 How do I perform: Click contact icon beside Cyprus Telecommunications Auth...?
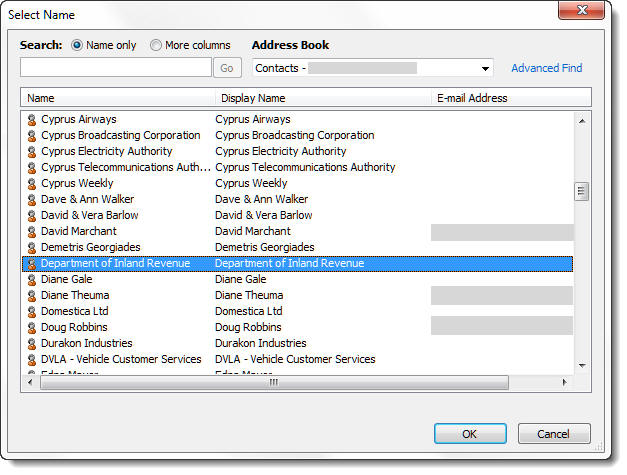(32, 168)
